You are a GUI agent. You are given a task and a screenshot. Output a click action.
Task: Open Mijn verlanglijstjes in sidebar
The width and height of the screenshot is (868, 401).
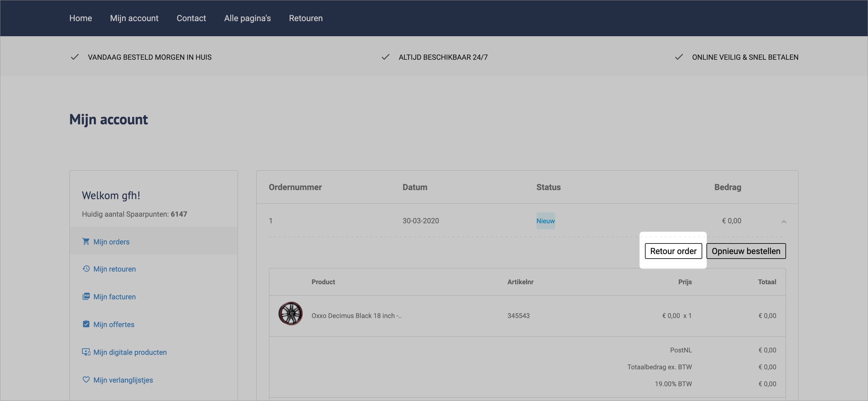(x=123, y=380)
